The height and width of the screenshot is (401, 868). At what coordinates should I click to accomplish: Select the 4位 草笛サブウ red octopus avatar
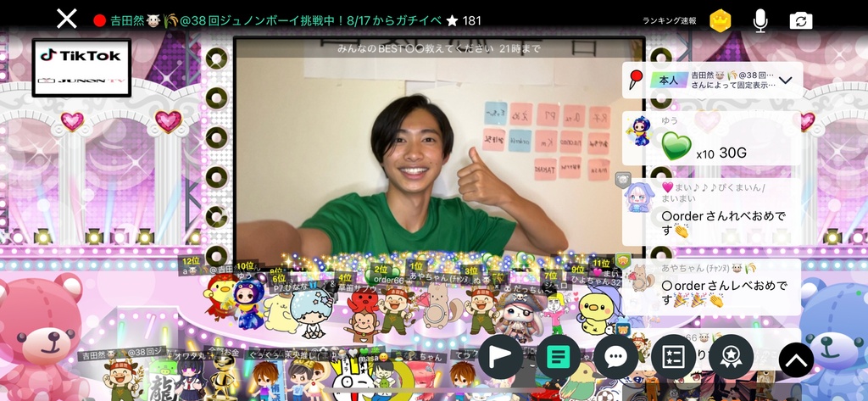pyautogui.click(x=363, y=301)
